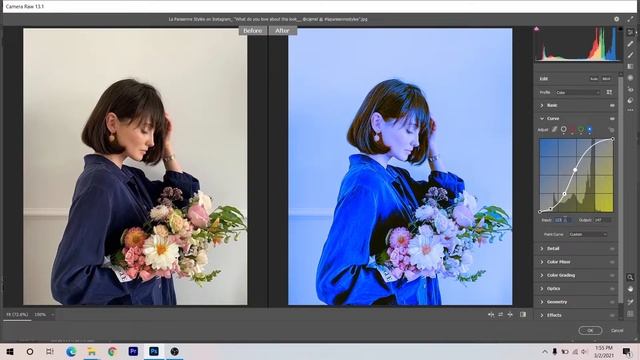Toggle Curve panel visibility eye
This screenshot has width=640, height=360.
point(612,118)
